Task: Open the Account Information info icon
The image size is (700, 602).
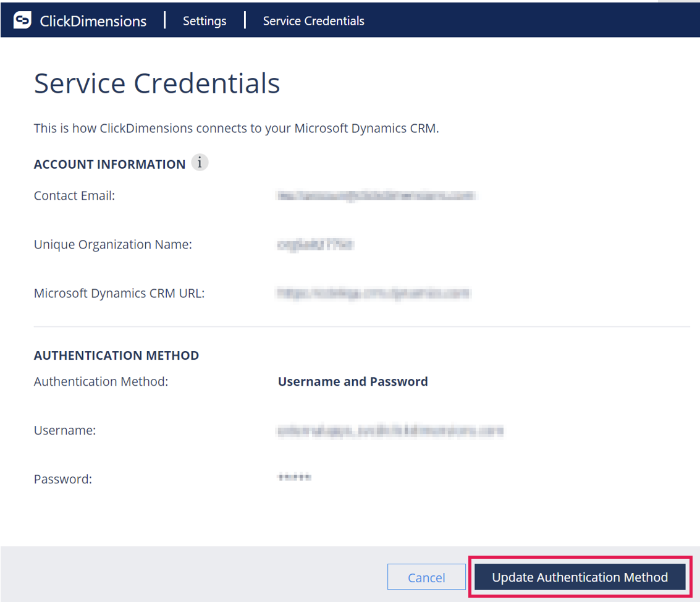Action: (200, 163)
